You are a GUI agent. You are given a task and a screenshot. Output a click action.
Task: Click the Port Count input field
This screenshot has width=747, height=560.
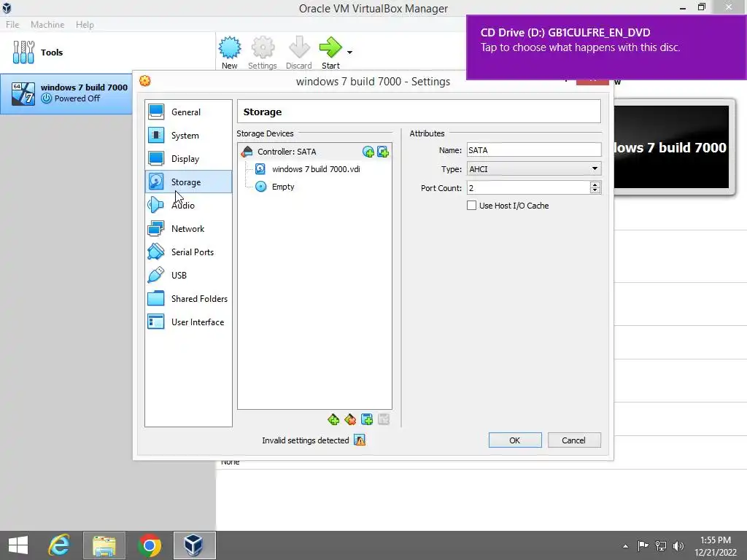(528, 188)
